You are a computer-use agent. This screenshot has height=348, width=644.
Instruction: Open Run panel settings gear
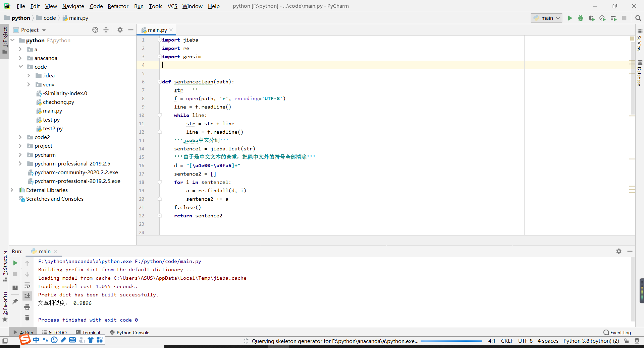tap(619, 251)
